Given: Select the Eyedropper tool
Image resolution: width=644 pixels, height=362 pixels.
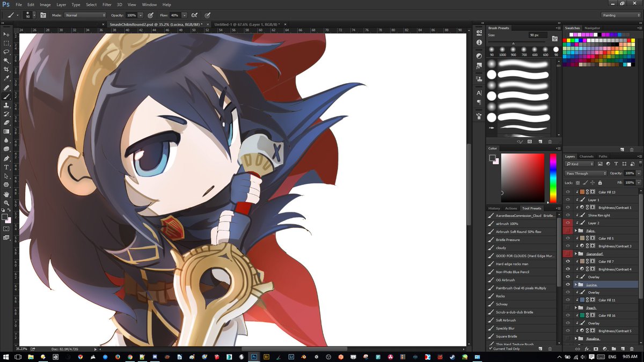Looking at the screenshot, I should [6, 78].
